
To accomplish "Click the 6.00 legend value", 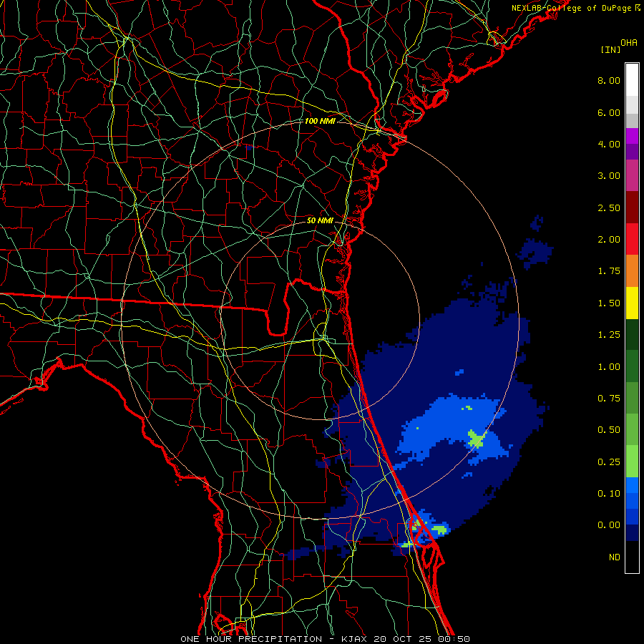I will pyautogui.click(x=609, y=112).
